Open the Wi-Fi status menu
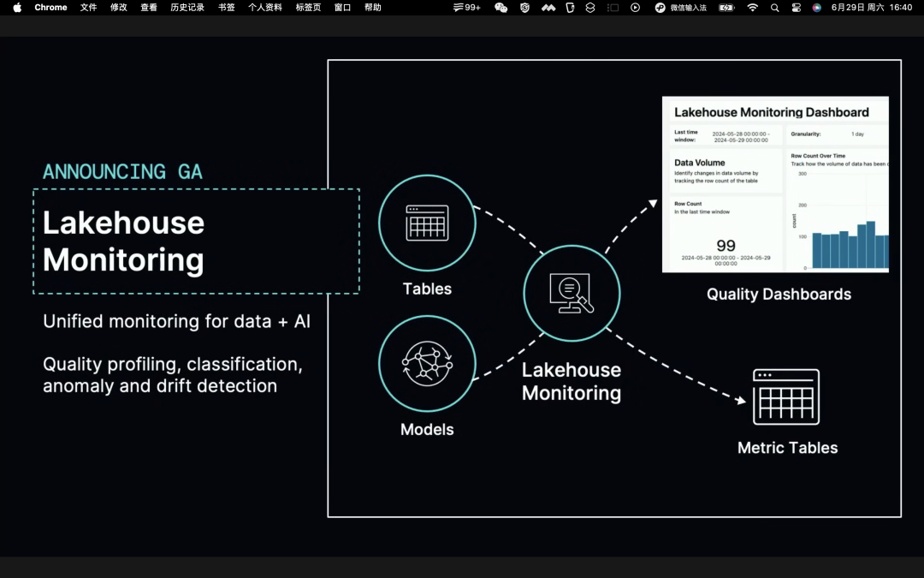The image size is (924, 578). (x=753, y=8)
